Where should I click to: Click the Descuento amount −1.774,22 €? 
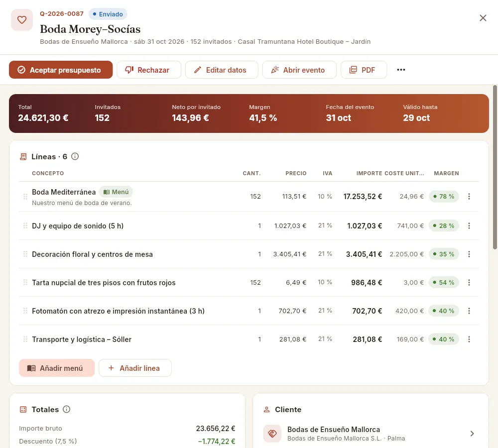(217, 442)
